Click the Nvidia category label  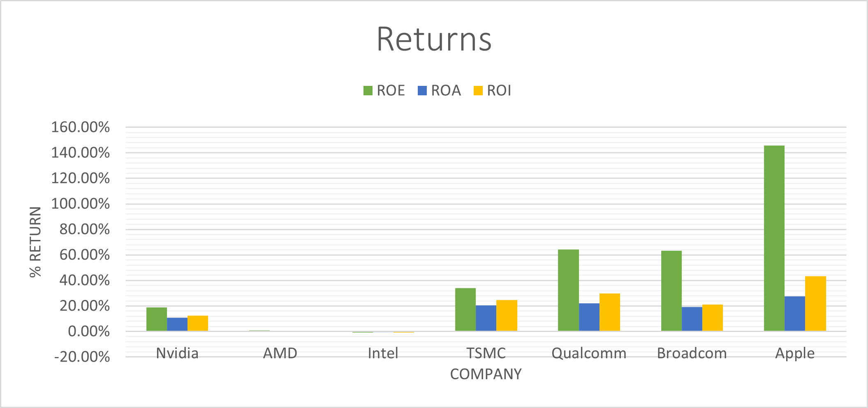click(x=177, y=353)
